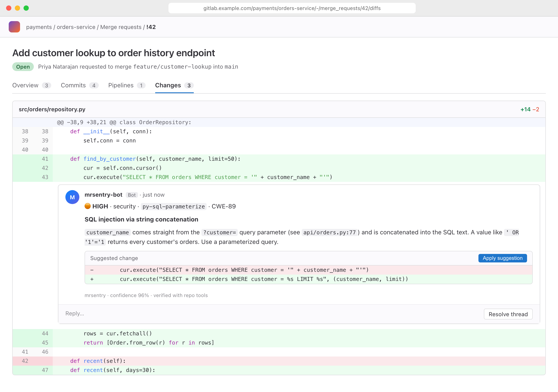This screenshot has height=392, width=558.
Task: Click the browser URL address bar
Action: click(x=292, y=8)
